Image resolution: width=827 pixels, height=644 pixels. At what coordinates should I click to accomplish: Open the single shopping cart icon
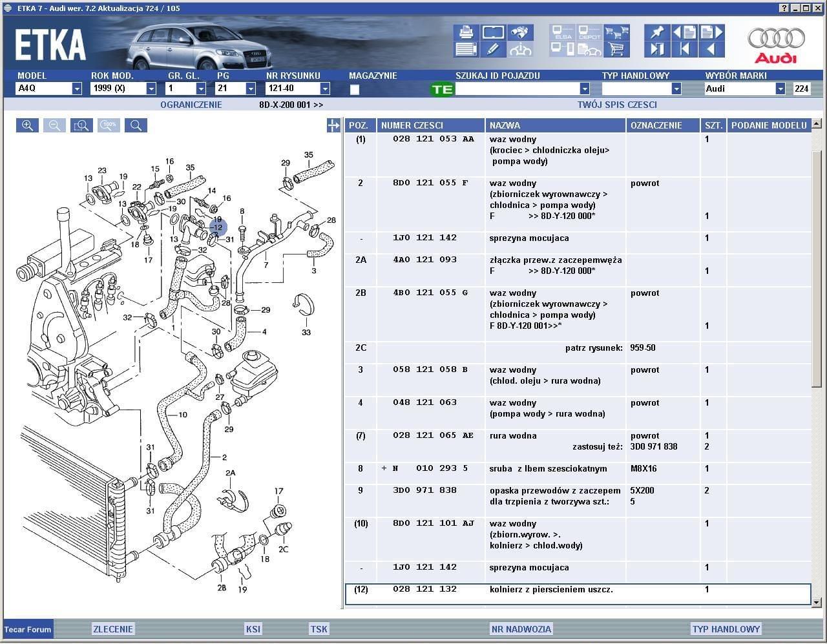point(616,49)
